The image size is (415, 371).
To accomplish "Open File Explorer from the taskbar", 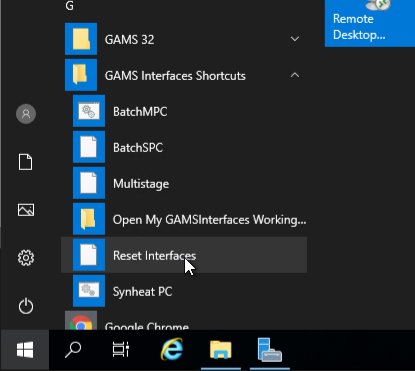I will coord(221,350).
